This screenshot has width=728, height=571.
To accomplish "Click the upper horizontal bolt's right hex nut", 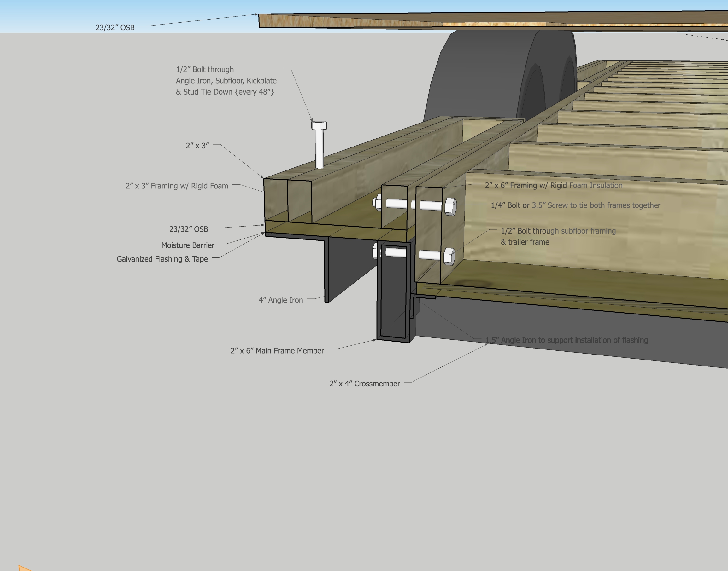I will (450, 206).
